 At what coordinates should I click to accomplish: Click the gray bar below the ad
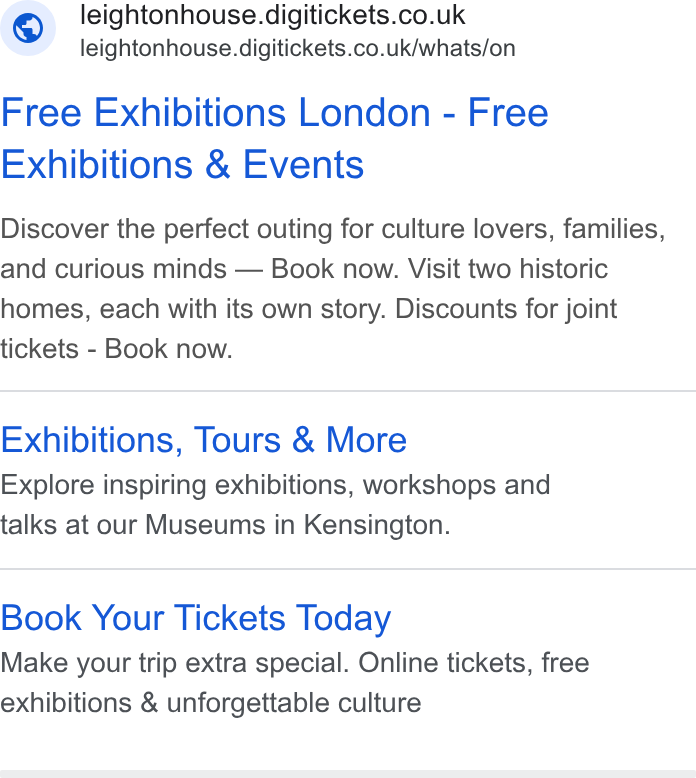[x=348, y=774]
